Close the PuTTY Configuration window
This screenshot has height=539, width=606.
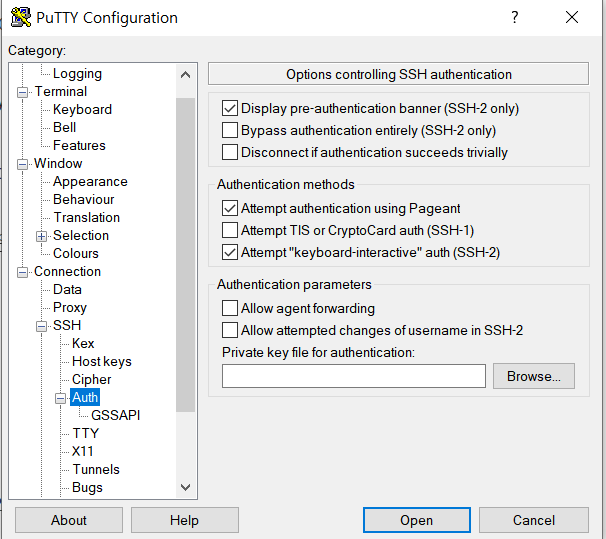click(572, 17)
